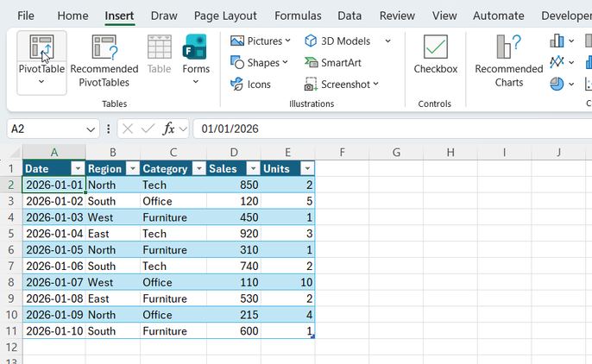Insert a column or bar chart
The width and height of the screenshot is (592, 364).
coord(557,41)
